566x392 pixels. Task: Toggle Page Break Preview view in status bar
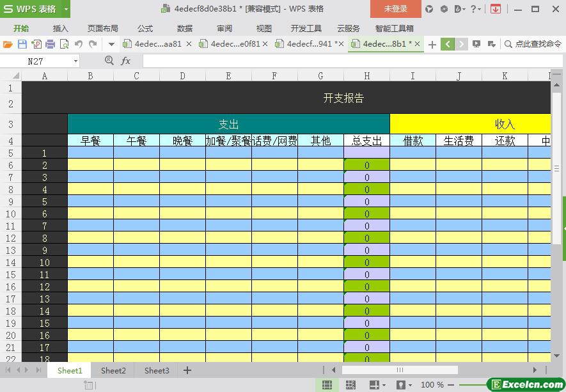[x=350, y=385]
